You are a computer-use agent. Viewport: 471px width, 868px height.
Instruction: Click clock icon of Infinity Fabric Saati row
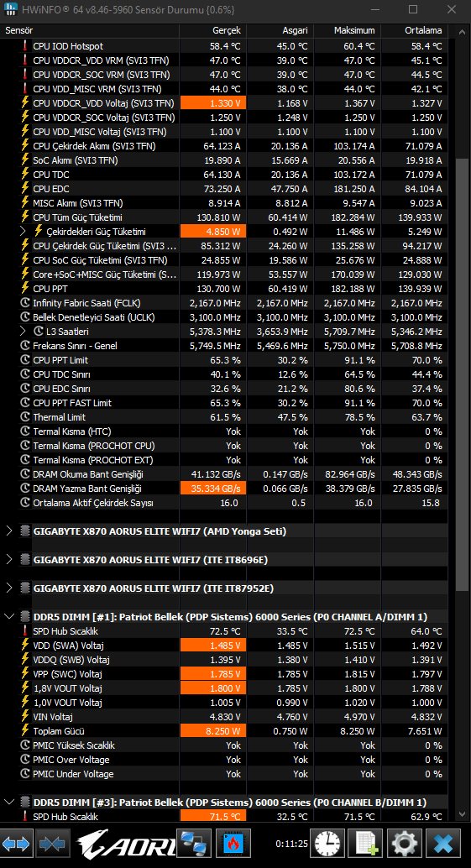(24, 303)
